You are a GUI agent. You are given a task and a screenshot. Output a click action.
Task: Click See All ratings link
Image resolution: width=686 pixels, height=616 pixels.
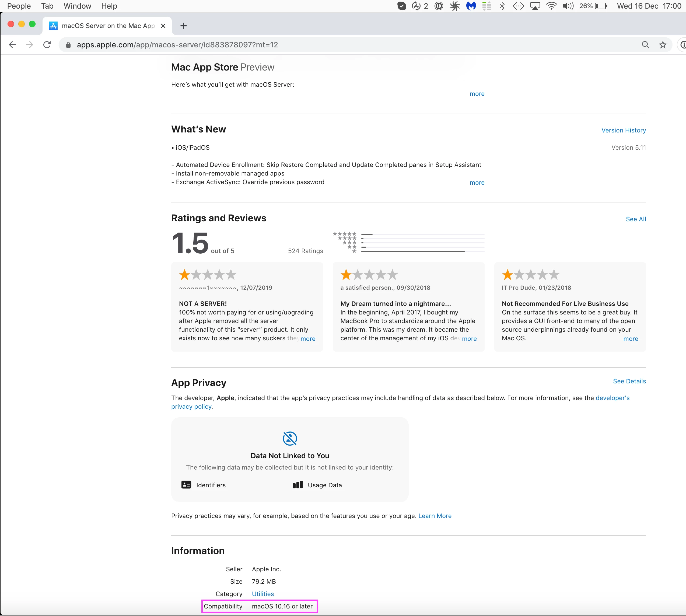point(636,219)
